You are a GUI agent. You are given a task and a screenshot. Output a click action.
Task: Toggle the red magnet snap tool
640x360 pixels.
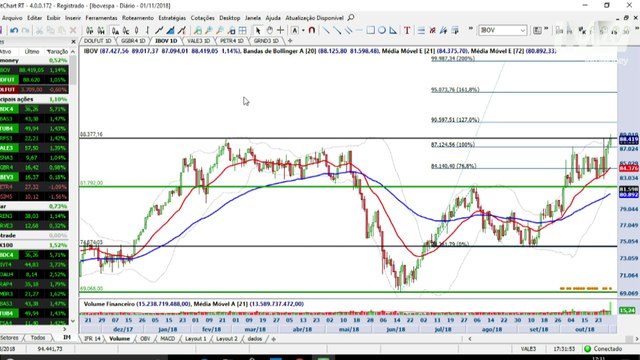[312, 31]
